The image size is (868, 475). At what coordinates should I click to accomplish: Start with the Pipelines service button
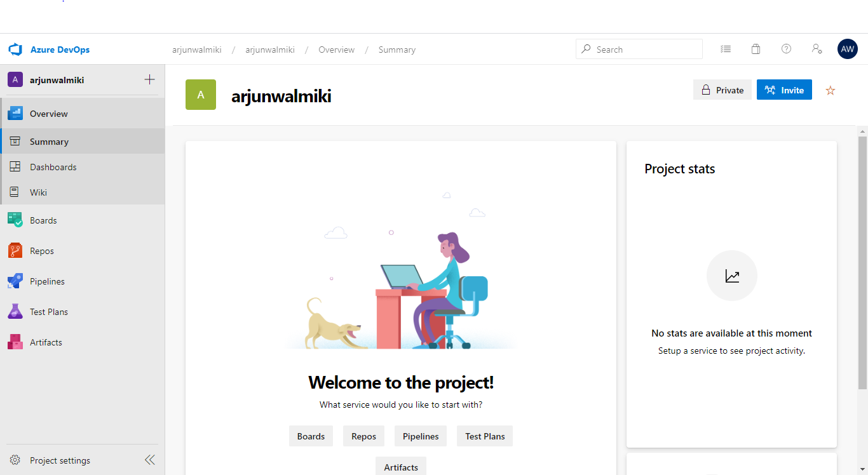tap(421, 436)
